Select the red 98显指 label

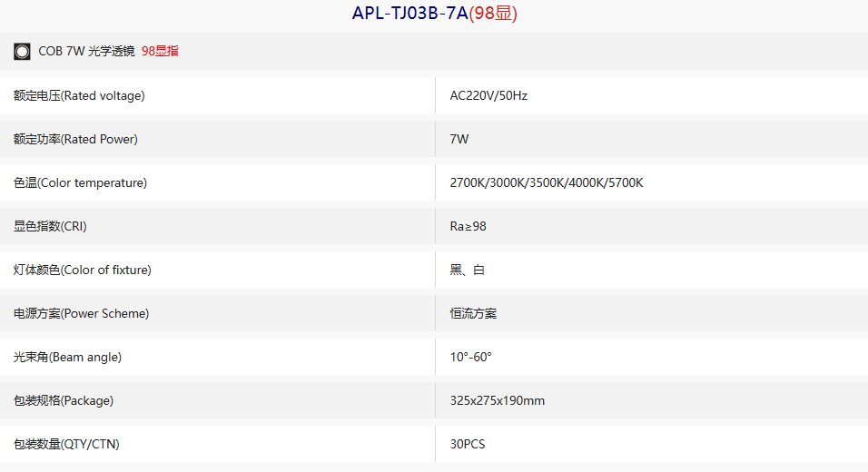pyautogui.click(x=160, y=51)
